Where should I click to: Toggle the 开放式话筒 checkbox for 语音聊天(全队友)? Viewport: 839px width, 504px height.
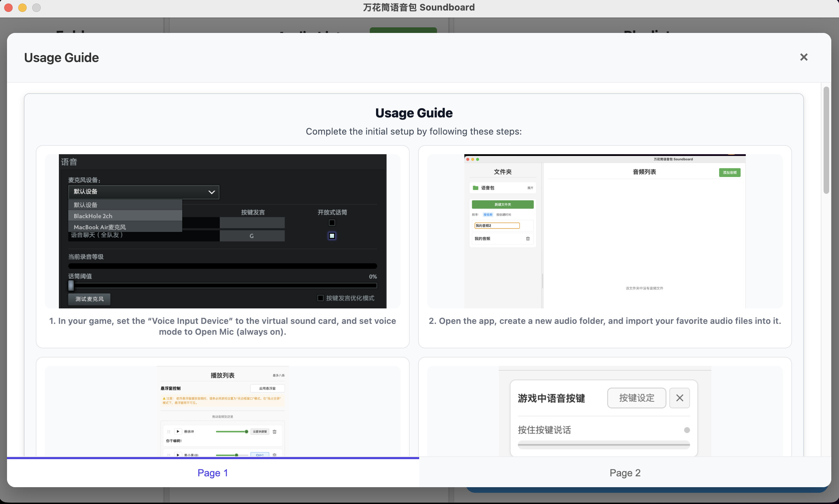click(332, 236)
